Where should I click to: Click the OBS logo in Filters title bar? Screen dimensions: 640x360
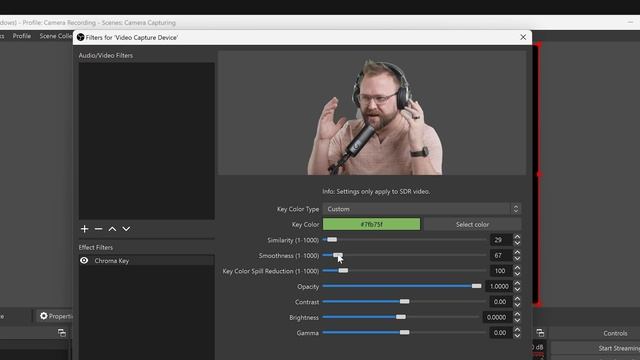click(80, 37)
